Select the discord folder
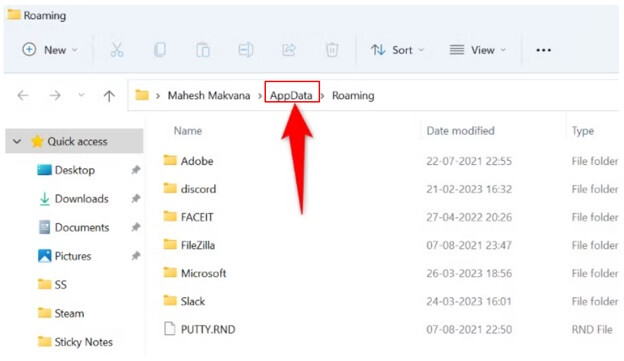This screenshot has height=361, width=624. click(198, 189)
